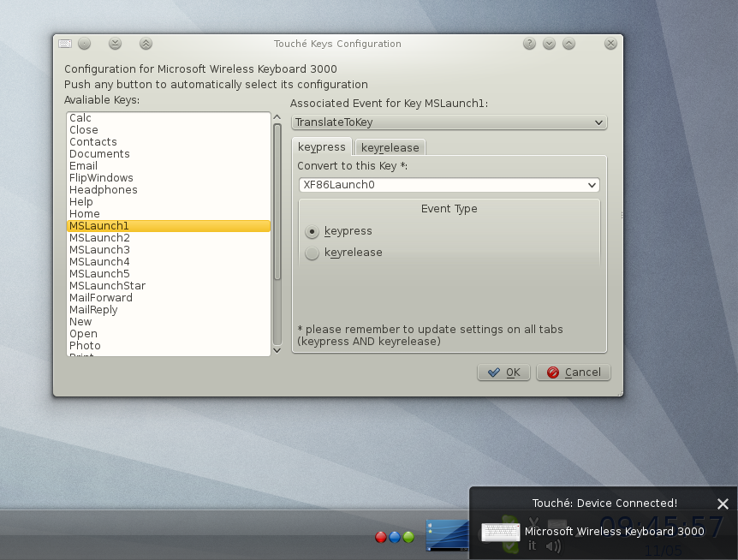Select MSLaunchStar in the keys list
Screen dimensions: 738x560
point(169,286)
